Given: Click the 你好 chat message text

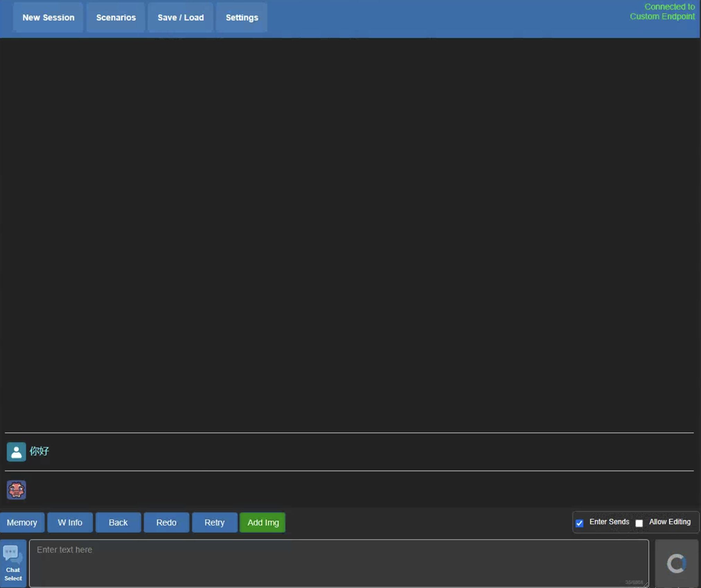Looking at the screenshot, I should coord(39,451).
